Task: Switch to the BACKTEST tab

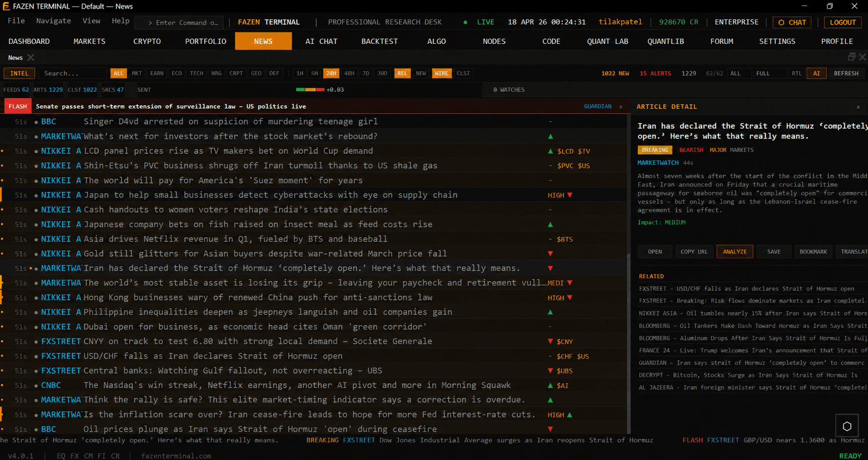Action: (x=379, y=41)
